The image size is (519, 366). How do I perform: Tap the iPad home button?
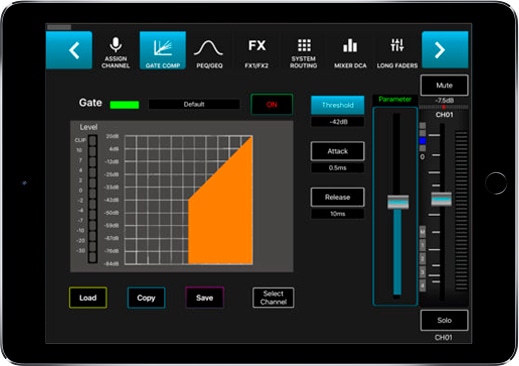(496, 183)
